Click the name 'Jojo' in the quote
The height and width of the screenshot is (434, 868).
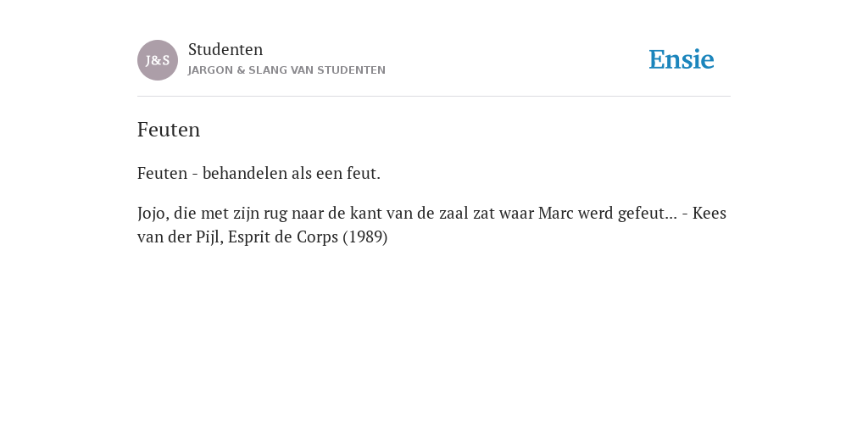153,214
